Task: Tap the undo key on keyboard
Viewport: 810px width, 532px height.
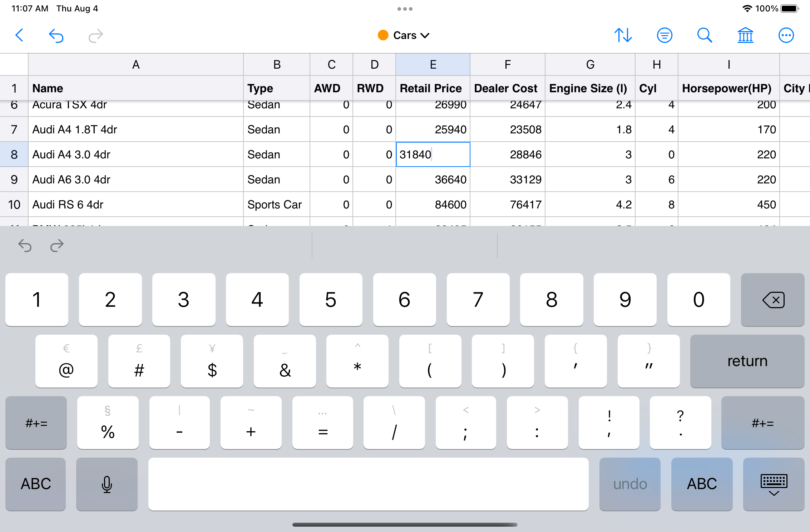Action: click(630, 484)
